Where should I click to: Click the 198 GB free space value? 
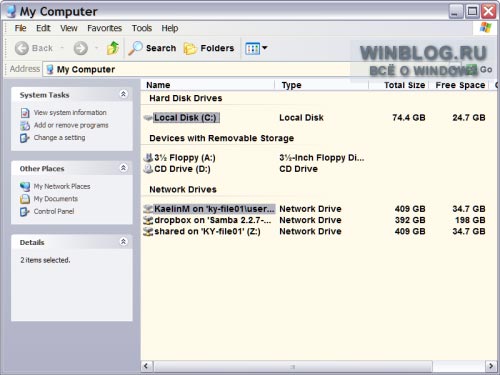click(x=470, y=220)
